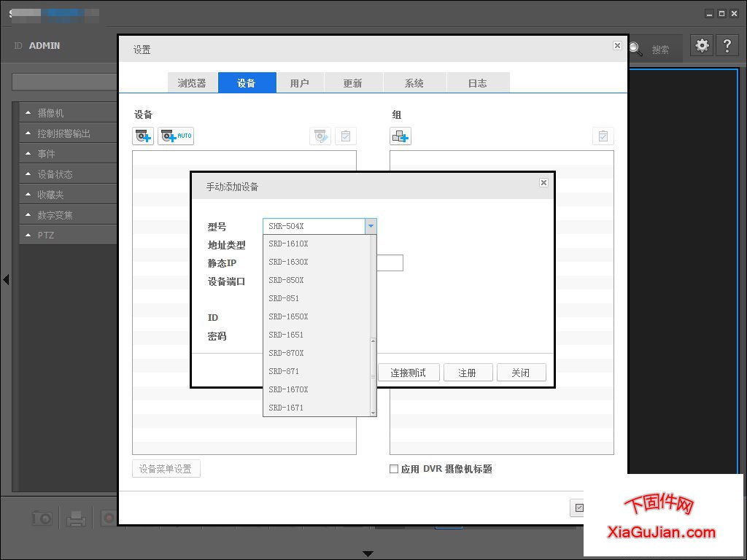Image resolution: width=747 pixels, height=560 pixels.
Task: Click the 静态IP input field
Action: 390,262
